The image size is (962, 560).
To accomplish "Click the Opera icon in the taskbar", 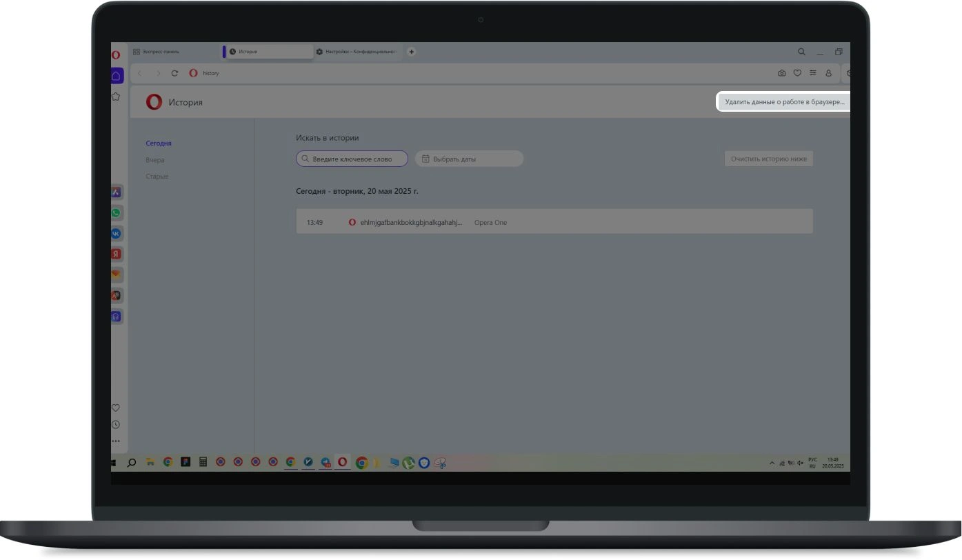I will click(343, 463).
